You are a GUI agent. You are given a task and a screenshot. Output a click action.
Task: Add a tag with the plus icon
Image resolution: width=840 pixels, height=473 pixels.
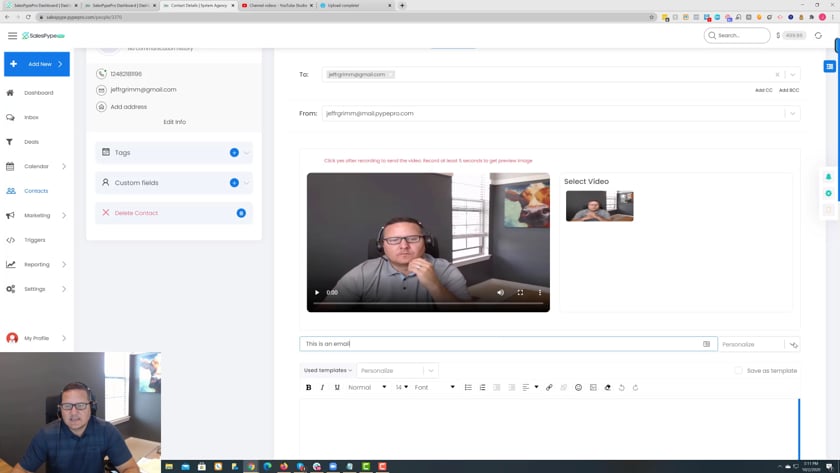coord(234,153)
